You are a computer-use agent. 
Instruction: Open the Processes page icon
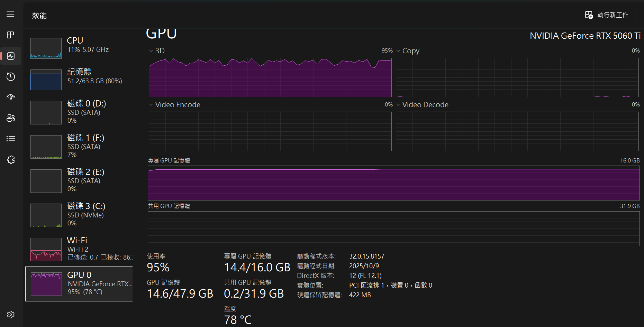pos(10,35)
